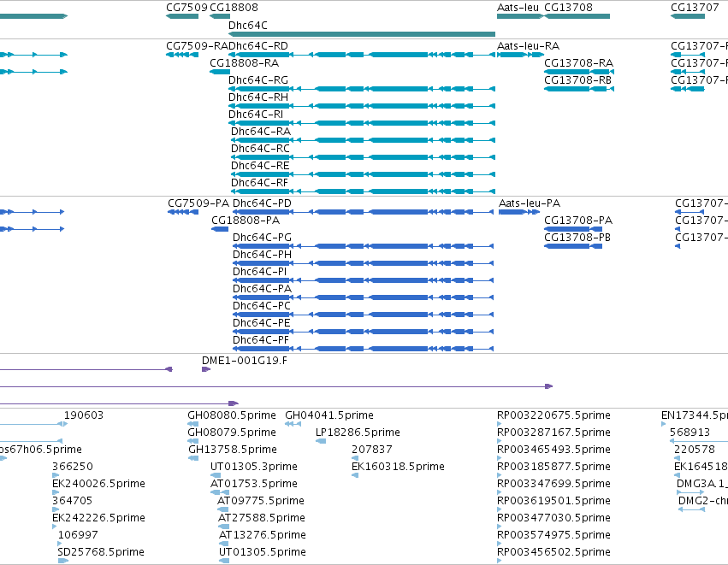Select protein label Dhc64C-PH
The width and height of the screenshot is (728, 565).
pyautogui.click(x=262, y=255)
